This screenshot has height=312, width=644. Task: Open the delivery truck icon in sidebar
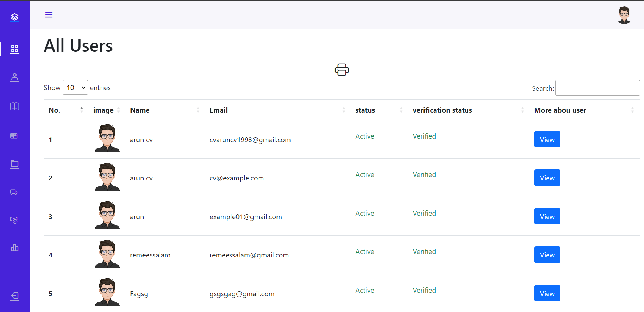14,192
